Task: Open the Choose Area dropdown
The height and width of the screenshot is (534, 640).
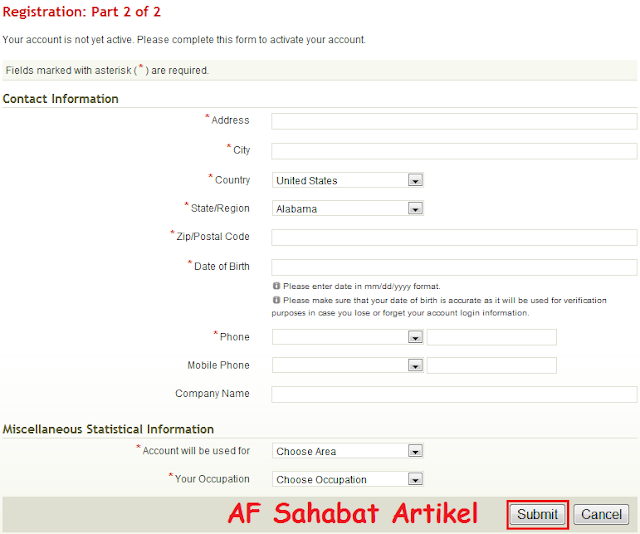Action: (348, 451)
